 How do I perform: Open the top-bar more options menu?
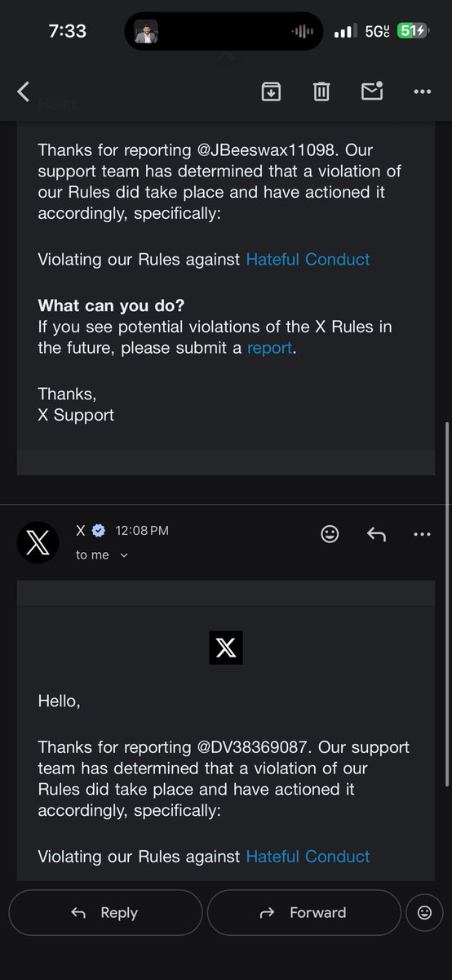click(x=422, y=91)
